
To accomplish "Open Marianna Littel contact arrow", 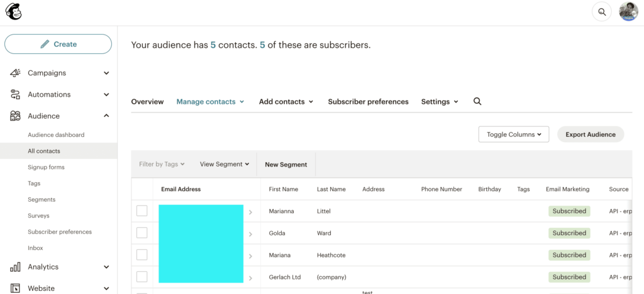I will pos(250,212).
